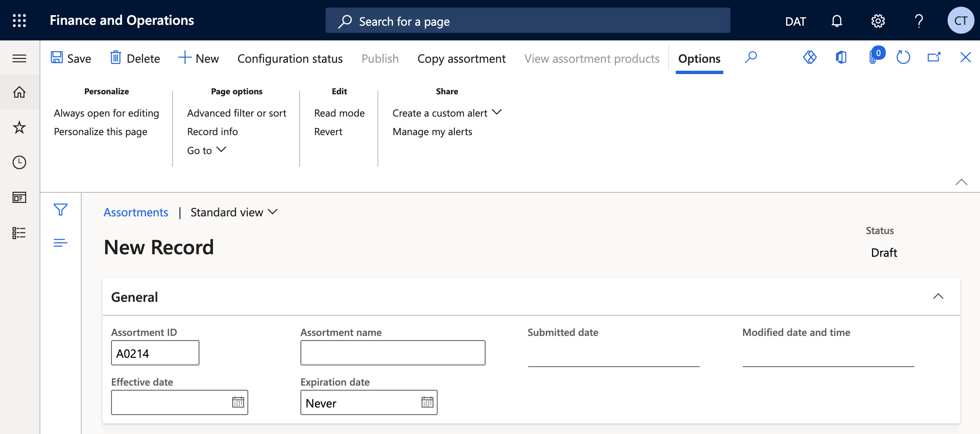Expand Create a custom alert dropdown
Viewport: 980px width, 434px height.
pos(447,113)
